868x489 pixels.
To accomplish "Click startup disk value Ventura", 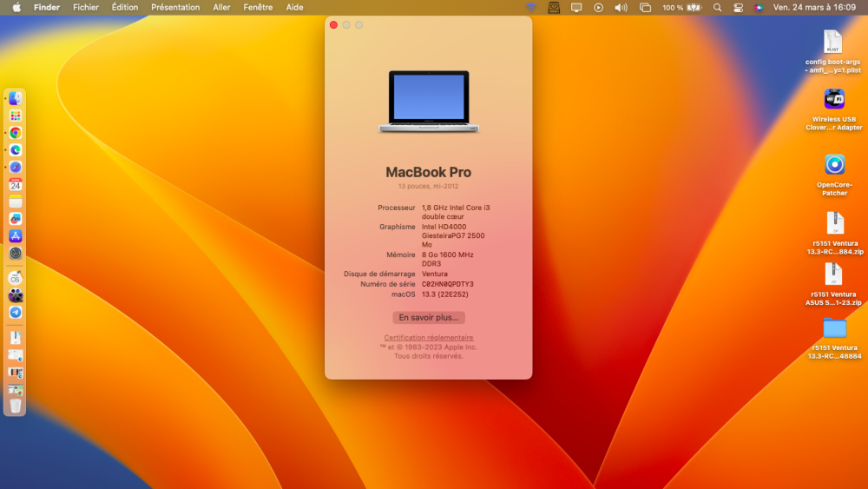I will [x=435, y=274].
